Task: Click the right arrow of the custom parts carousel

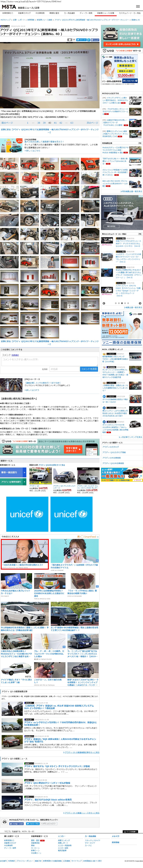Action: 140,303
